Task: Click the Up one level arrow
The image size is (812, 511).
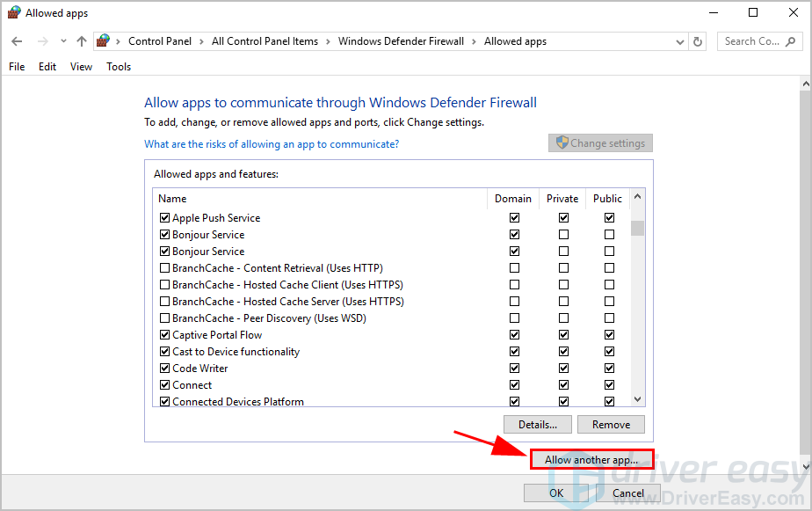Action: 82,41
